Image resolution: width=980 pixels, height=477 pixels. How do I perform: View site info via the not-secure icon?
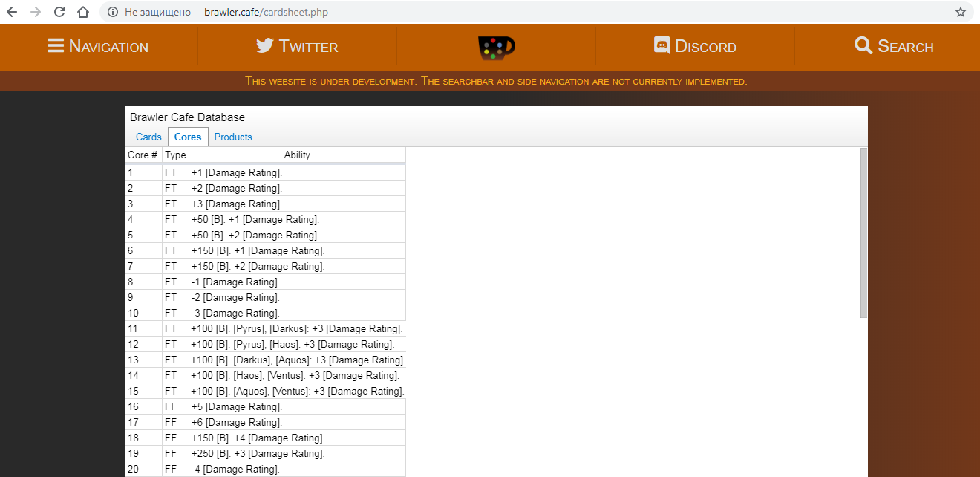[x=113, y=12]
